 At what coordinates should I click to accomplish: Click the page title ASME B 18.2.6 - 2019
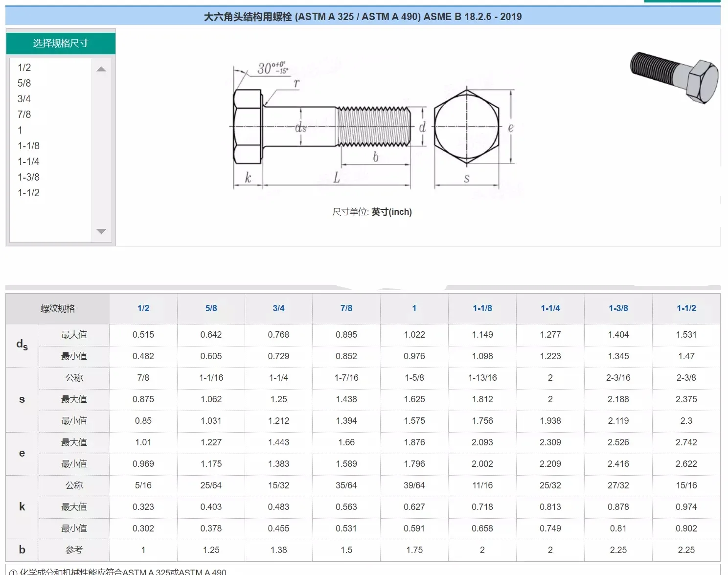click(x=363, y=17)
